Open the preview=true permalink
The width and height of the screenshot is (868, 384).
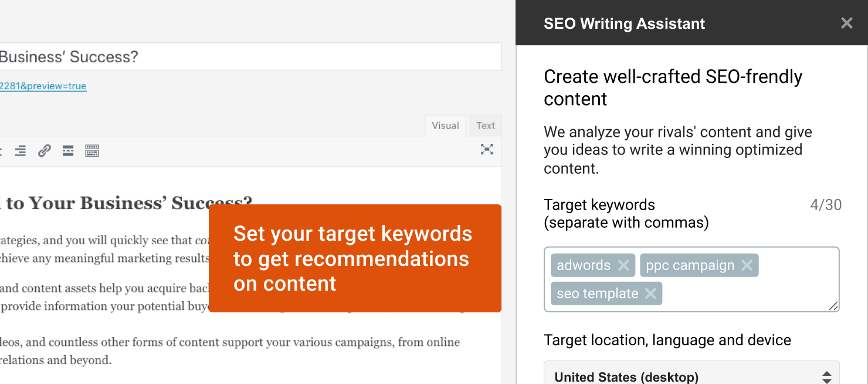(43, 86)
